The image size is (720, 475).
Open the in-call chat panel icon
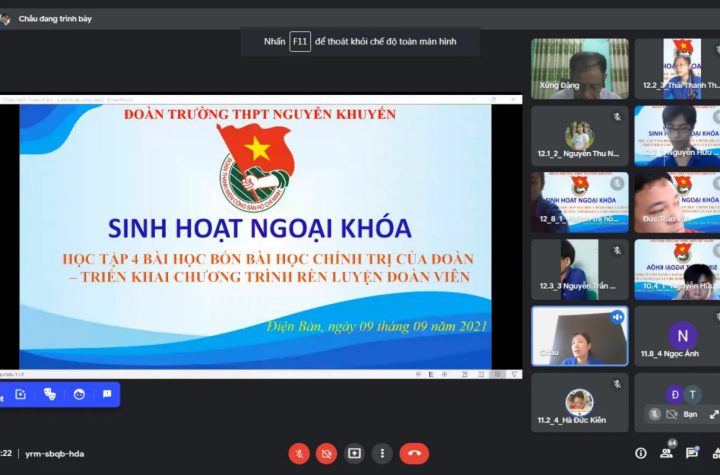pyautogui.click(x=692, y=453)
